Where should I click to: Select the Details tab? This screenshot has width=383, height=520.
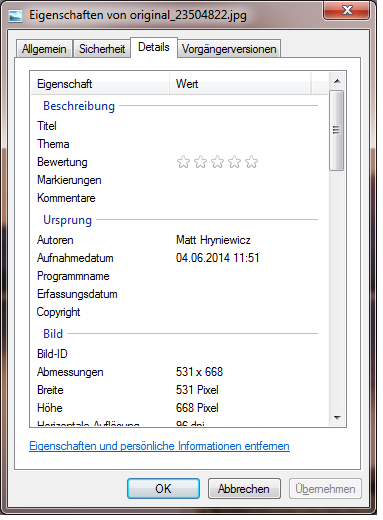click(154, 47)
